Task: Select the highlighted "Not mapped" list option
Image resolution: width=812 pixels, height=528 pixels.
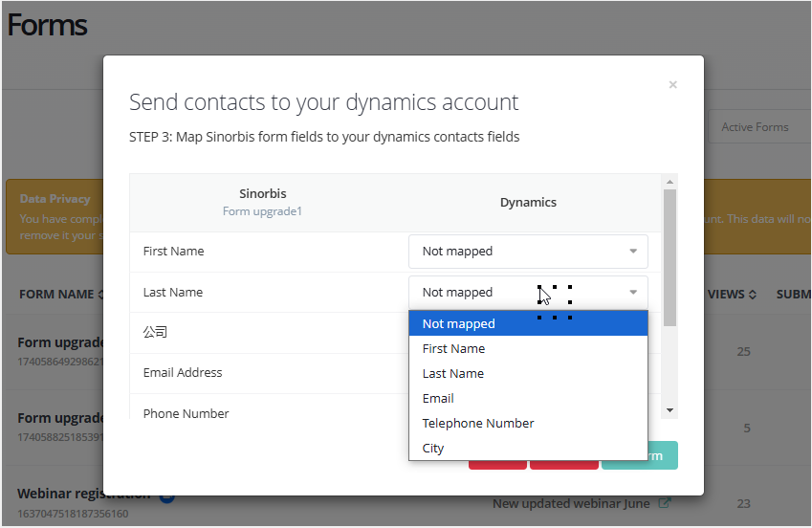Action: pyautogui.click(x=528, y=324)
